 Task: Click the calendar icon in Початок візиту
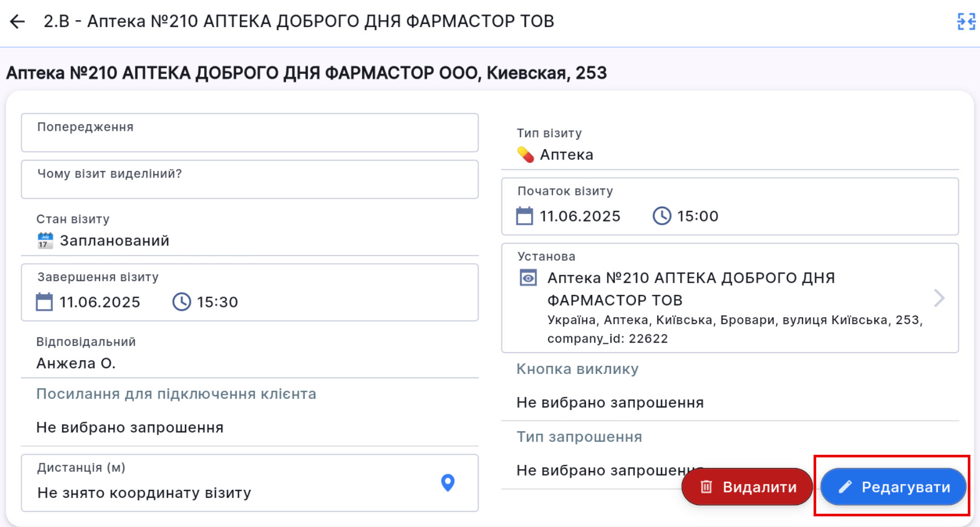[524, 216]
